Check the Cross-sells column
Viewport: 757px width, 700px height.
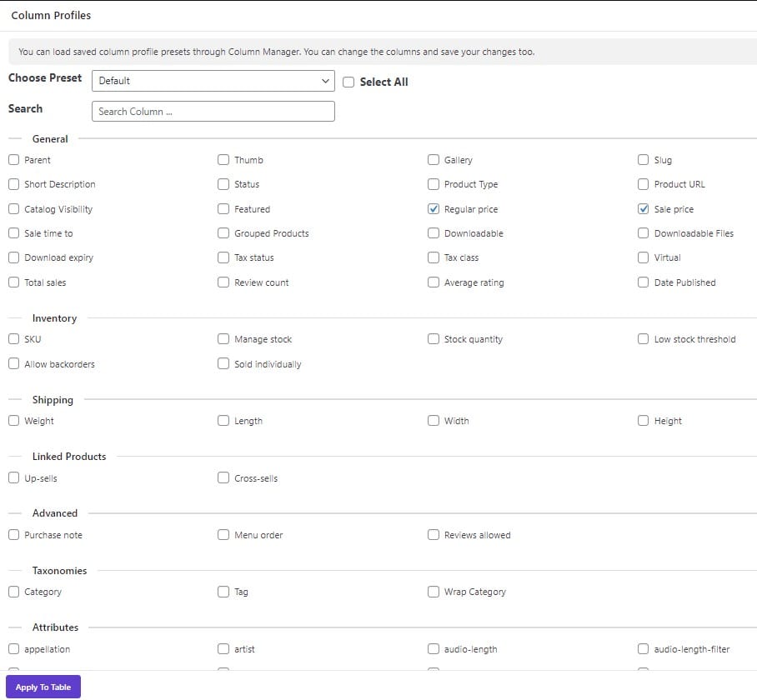pos(223,477)
